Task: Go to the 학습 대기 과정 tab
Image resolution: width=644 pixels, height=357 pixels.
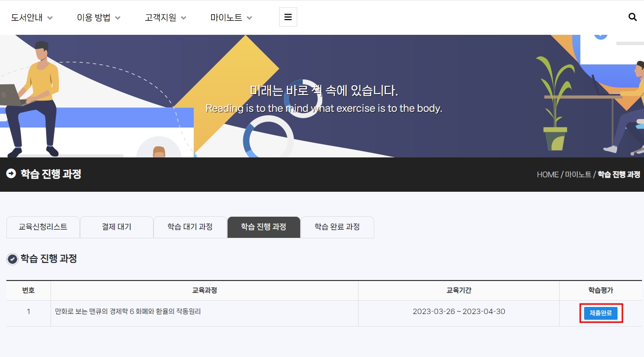Action: coord(190,227)
